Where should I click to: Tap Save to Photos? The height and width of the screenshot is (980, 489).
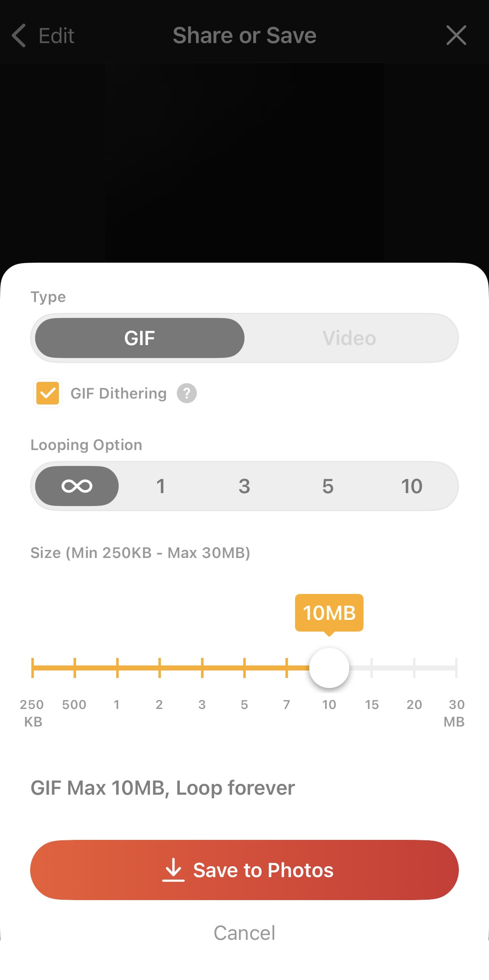point(244,870)
